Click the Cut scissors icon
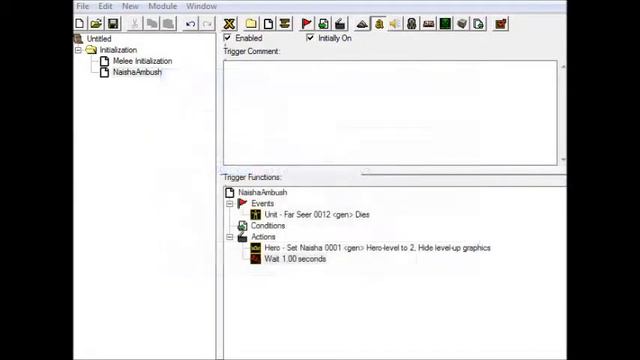The height and width of the screenshot is (360, 640). click(134, 24)
